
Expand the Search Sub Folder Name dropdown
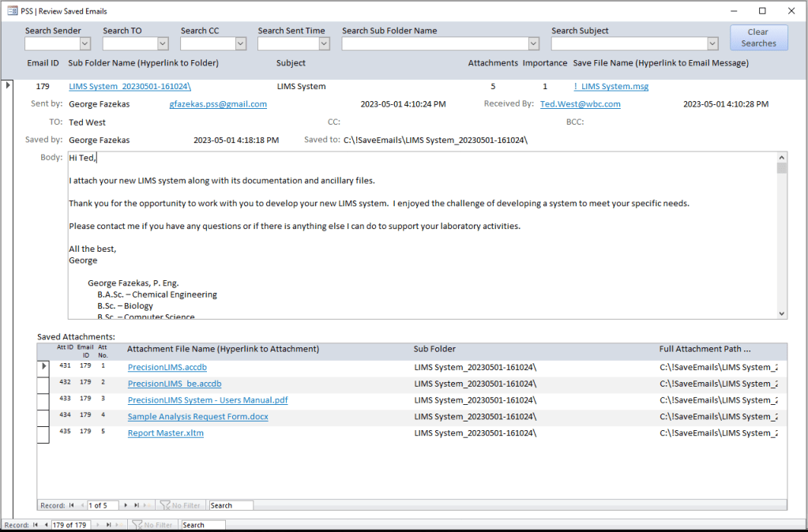tap(533, 43)
